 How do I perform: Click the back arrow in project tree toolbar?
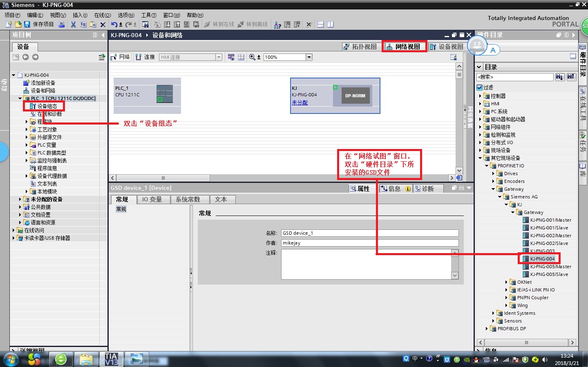[x=26, y=57]
